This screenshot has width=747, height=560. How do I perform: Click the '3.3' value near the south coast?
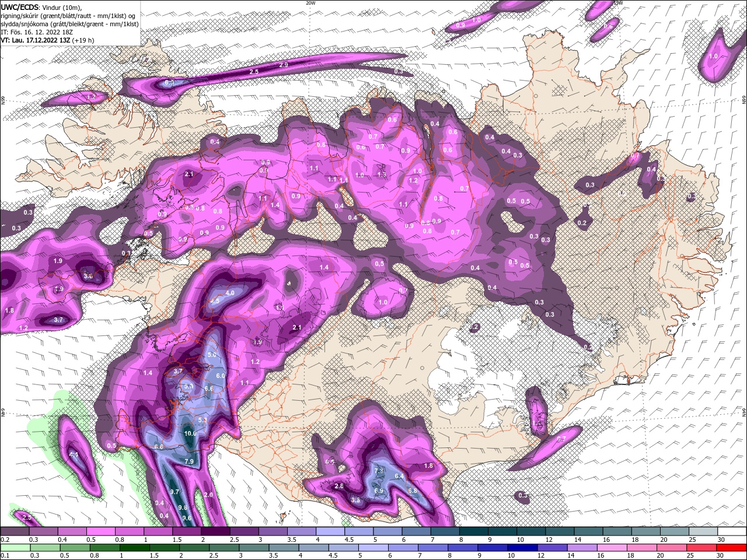pyautogui.click(x=355, y=500)
